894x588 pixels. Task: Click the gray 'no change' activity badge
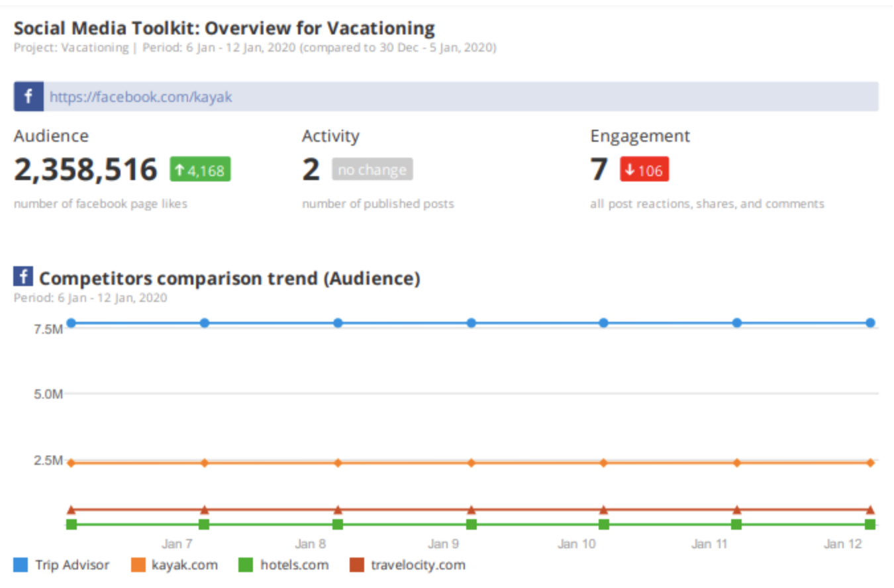point(372,170)
